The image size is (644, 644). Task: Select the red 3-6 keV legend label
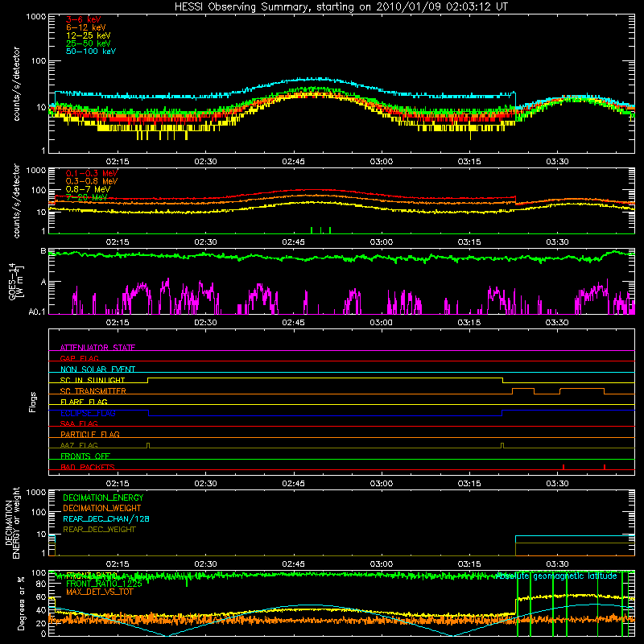coord(84,19)
